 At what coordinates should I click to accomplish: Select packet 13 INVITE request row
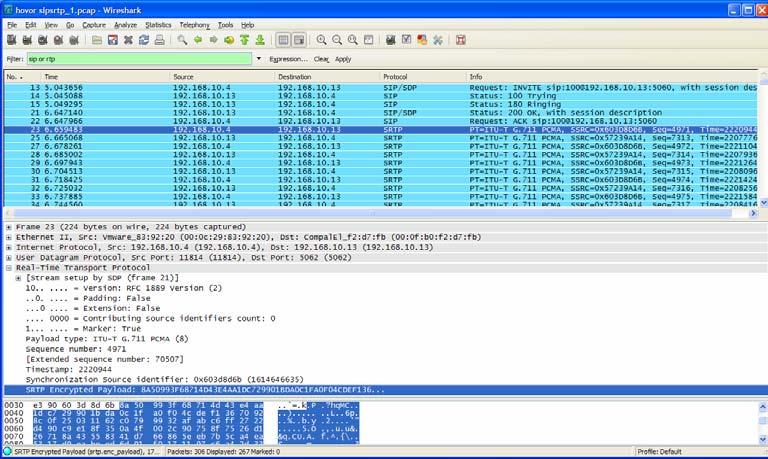(x=381, y=88)
